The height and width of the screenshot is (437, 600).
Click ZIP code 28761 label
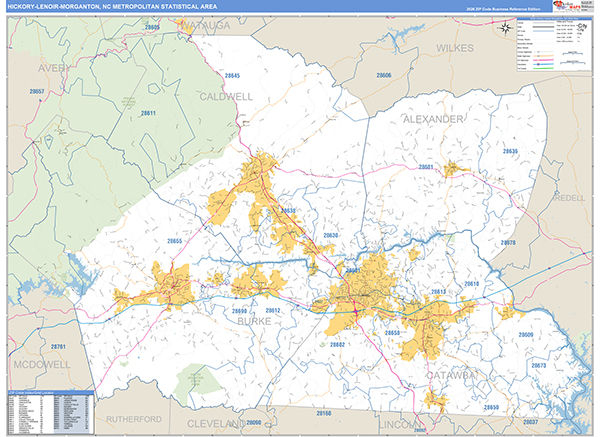pos(59,346)
